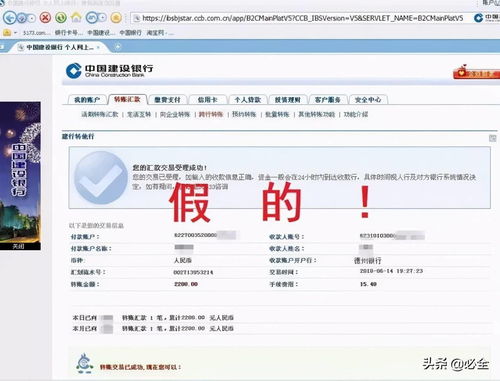Open the 5173.com bookmark

[x=36, y=33]
